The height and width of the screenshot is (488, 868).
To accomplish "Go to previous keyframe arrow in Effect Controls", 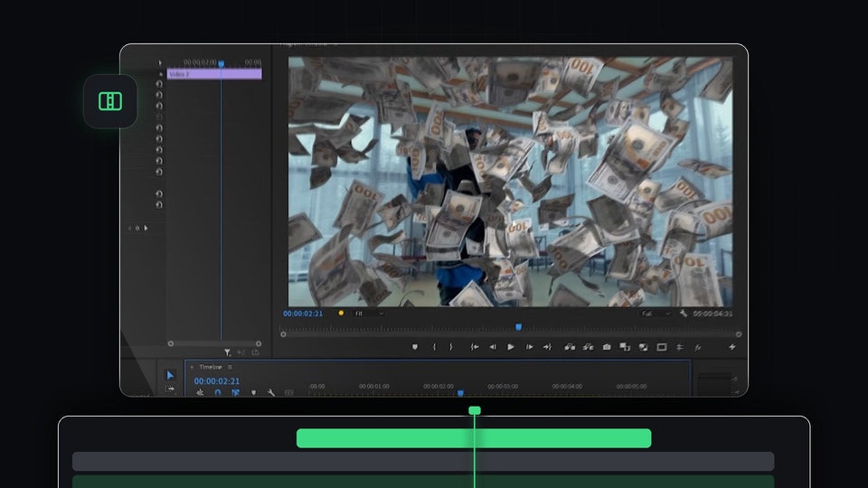I will (130, 228).
